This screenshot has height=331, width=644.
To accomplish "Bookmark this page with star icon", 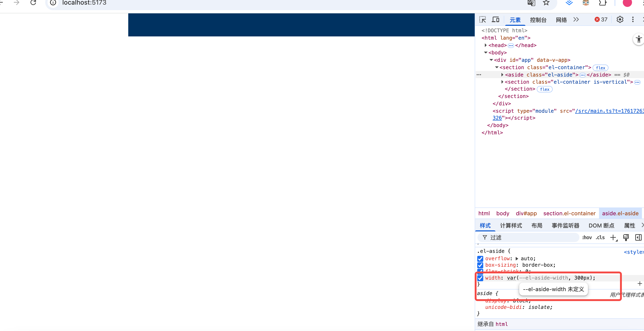I will (546, 3).
